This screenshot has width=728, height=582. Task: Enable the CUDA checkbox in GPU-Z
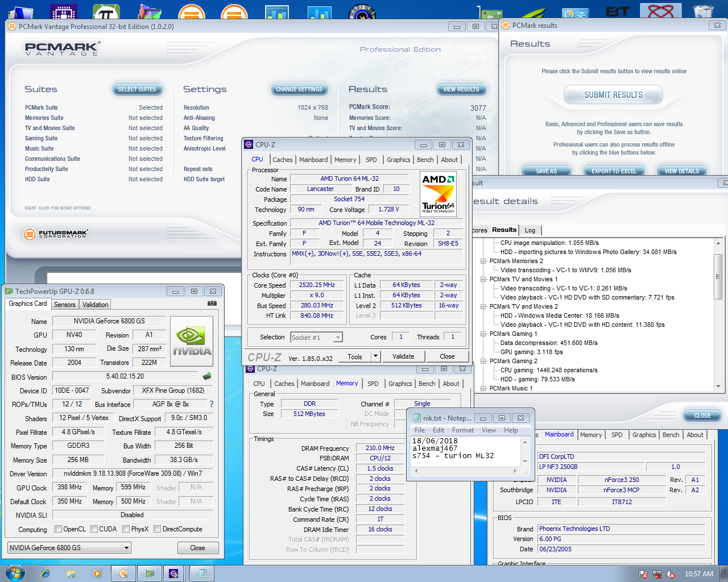tap(94, 529)
